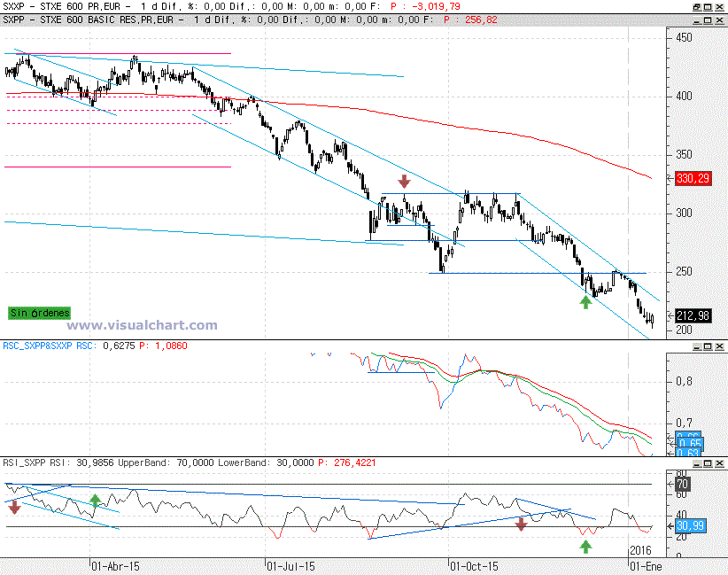Close the RSC_SXPP&SXXP indicator pane
Screen dimensions: 728x575
click(719, 346)
